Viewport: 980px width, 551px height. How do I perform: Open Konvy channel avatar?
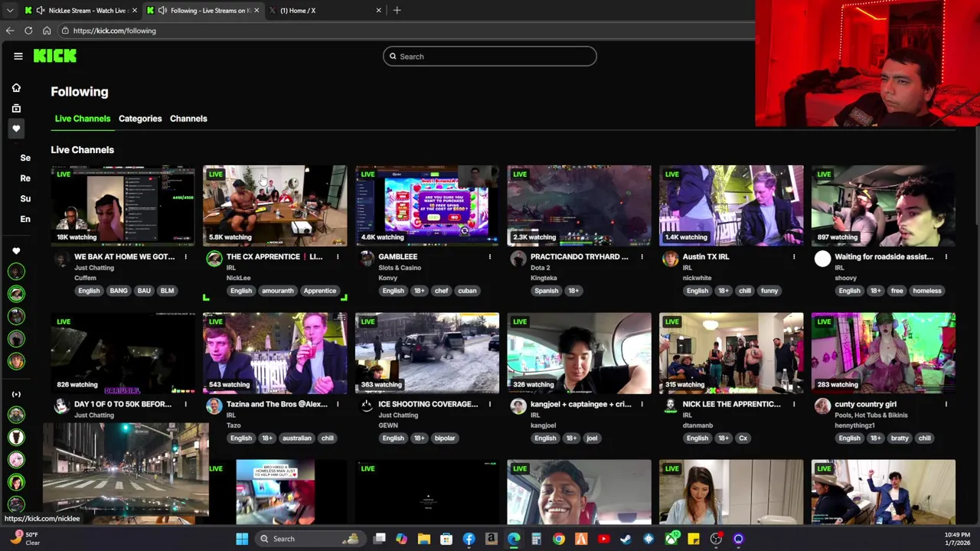tap(366, 259)
